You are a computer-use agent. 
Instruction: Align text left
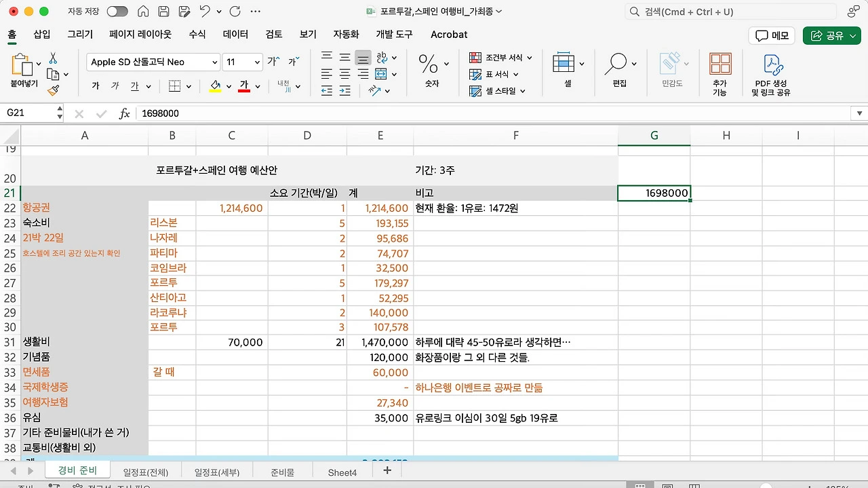pos(327,74)
